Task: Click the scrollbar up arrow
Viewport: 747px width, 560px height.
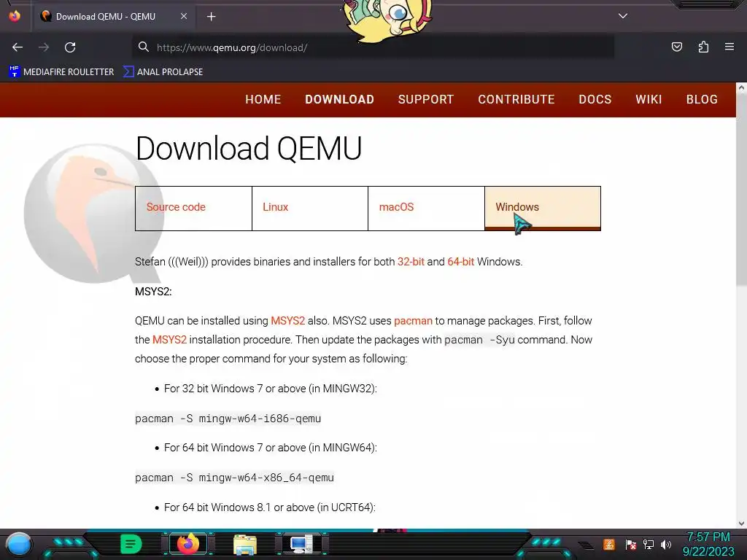Action: point(741,87)
